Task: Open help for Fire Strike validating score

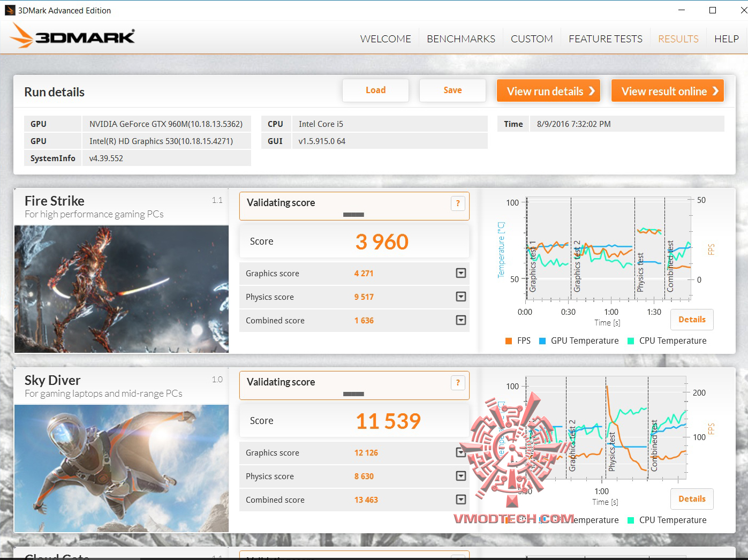Action: click(x=458, y=203)
